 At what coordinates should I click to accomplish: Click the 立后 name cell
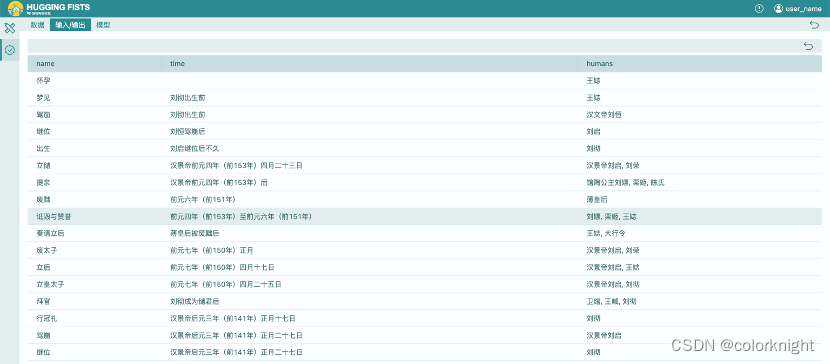(x=43, y=267)
